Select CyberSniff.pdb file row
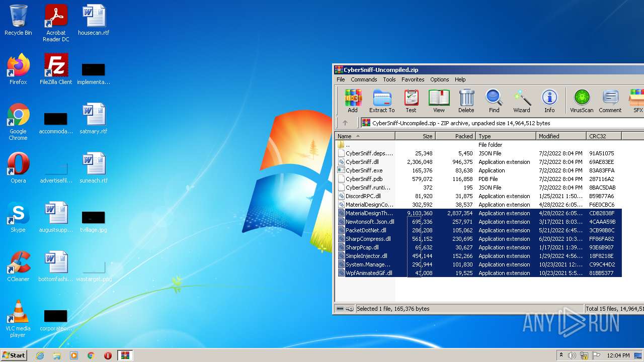 pyautogui.click(x=479, y=179)
